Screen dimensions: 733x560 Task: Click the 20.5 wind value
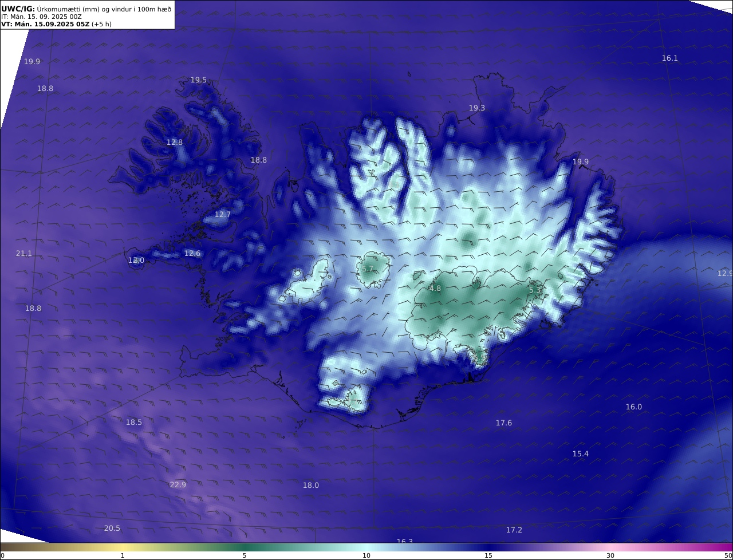click(112, 528)
